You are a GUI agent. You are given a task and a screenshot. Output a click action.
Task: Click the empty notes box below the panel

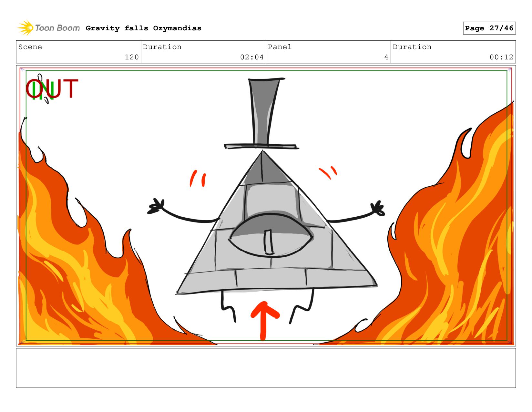pos(266,368)
